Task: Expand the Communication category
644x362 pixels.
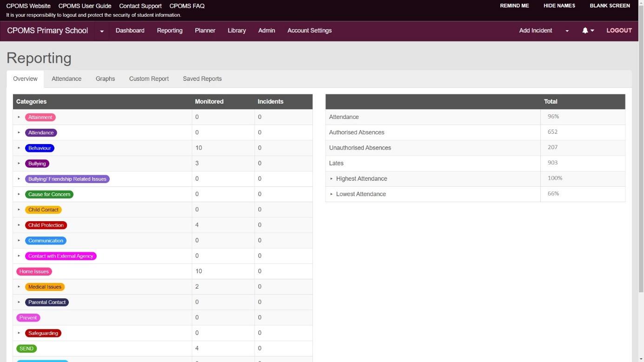Action: [x=19, y=241]
